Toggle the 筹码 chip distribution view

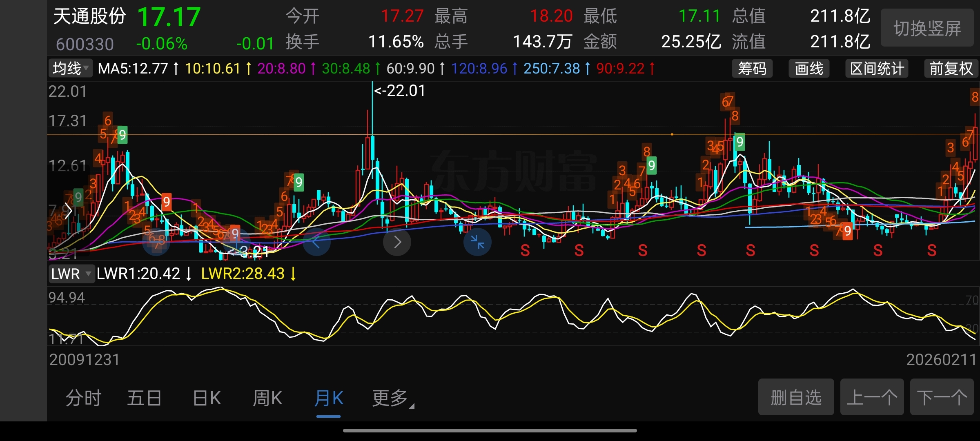tap(752, 69)
